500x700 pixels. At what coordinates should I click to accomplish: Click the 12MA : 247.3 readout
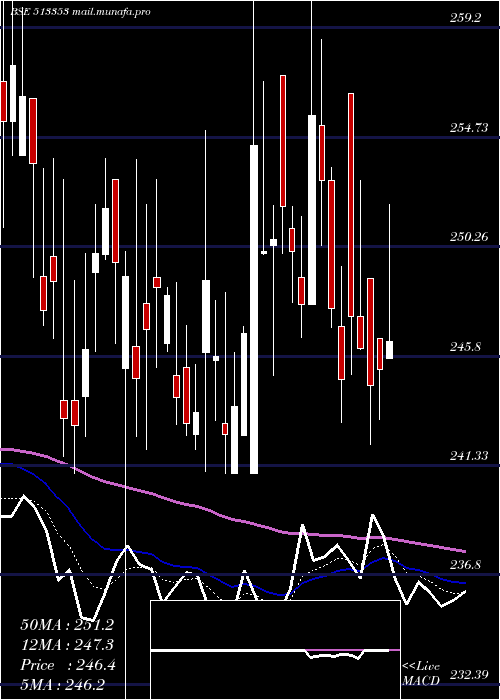click(x=67, y=645)
